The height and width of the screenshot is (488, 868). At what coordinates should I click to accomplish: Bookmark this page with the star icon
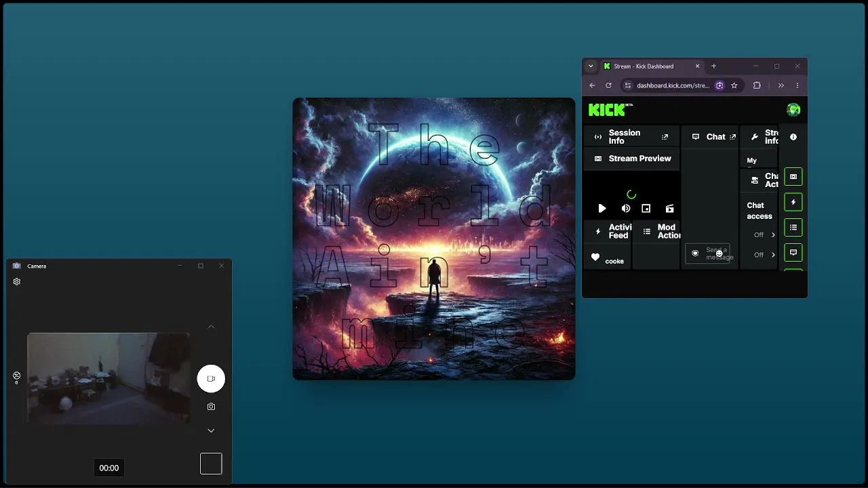[x=734, y=85]
